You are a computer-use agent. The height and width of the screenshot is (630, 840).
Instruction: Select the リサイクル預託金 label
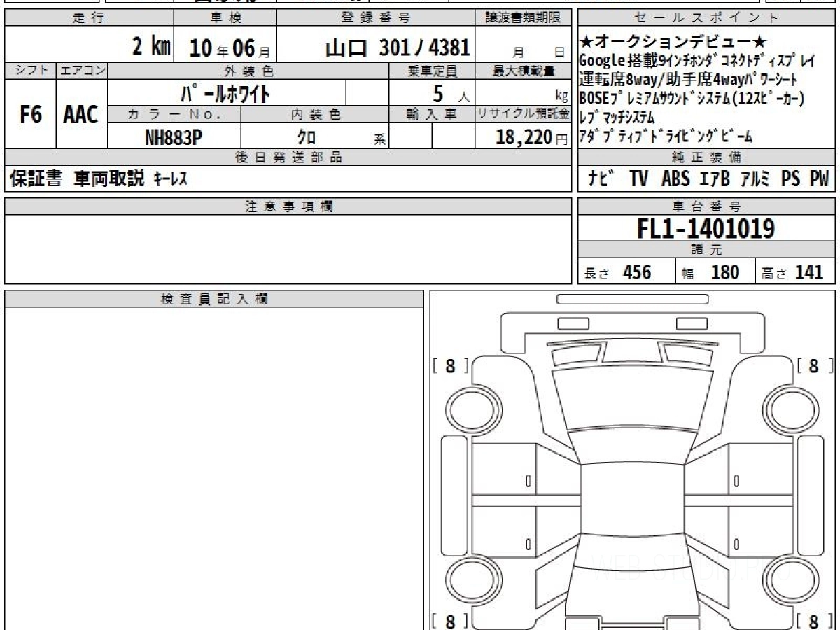(524, 115)
